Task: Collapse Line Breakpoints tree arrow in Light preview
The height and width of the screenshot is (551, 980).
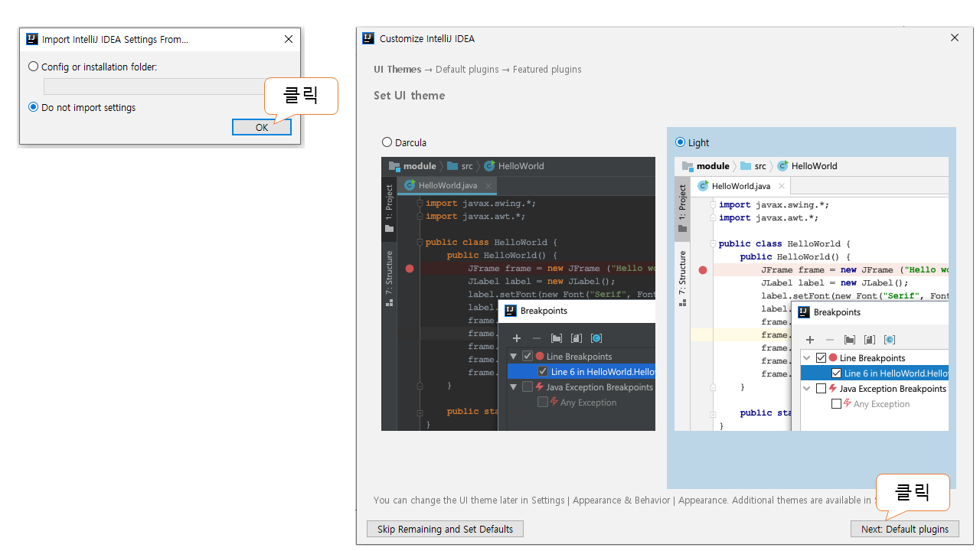Action: tap(807, 358)
